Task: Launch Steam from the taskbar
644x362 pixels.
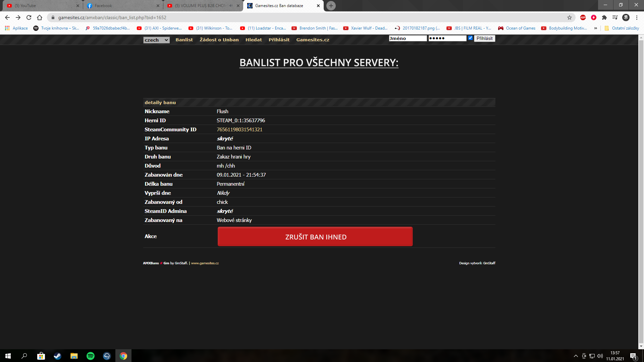Action: (x=57, y=356)
